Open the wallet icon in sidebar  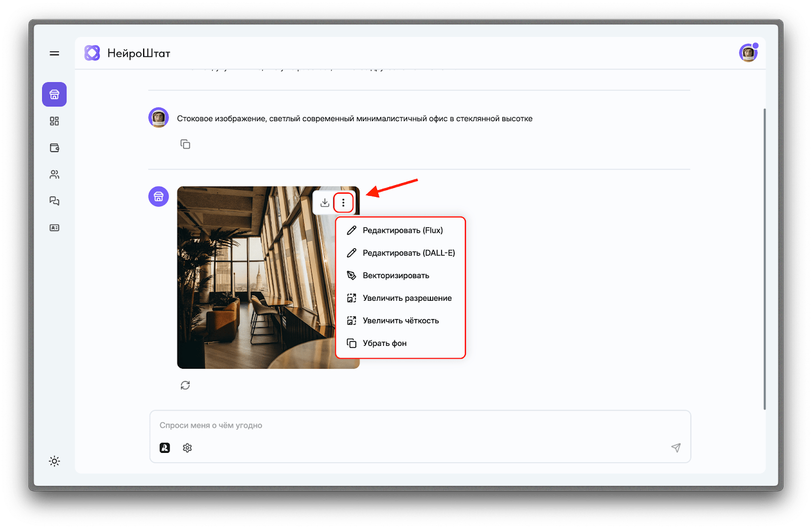[x=54, y=148]
